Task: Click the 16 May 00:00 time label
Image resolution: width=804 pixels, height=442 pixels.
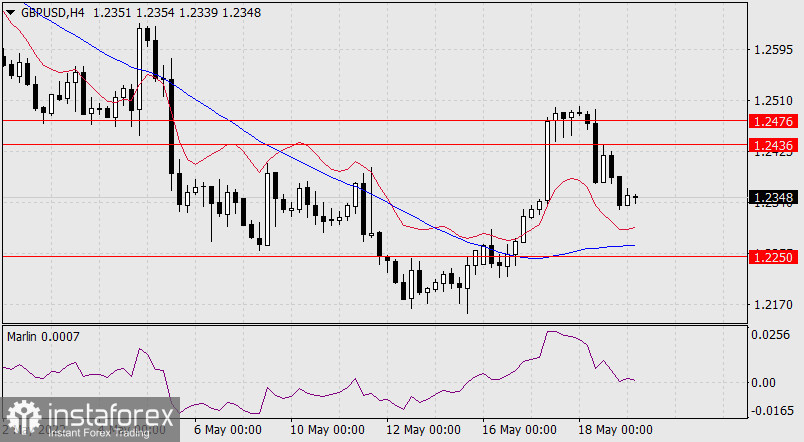Action: 519,430
